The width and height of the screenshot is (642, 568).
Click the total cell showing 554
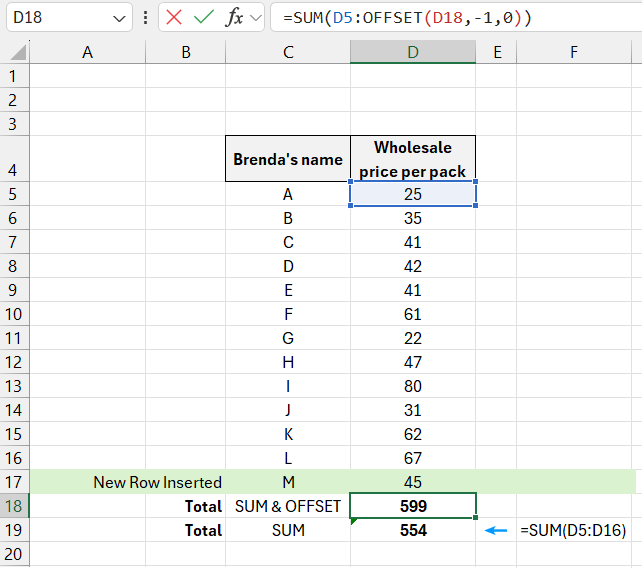click(413, 530)
